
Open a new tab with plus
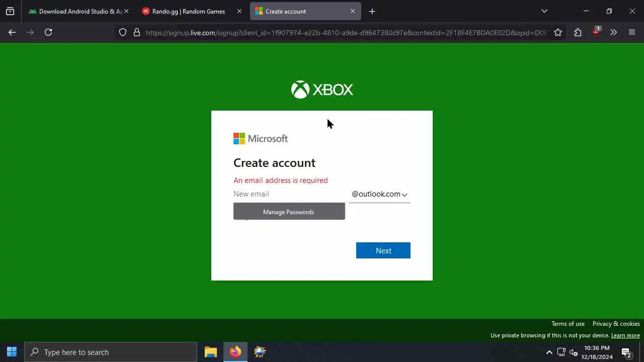[372, 11]
